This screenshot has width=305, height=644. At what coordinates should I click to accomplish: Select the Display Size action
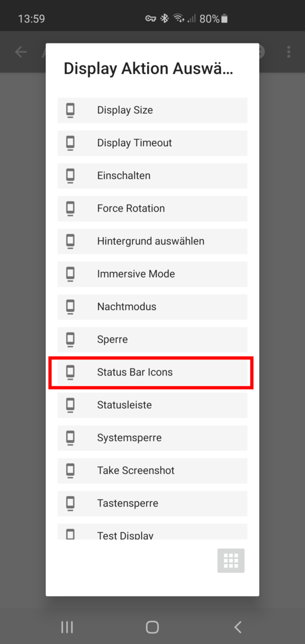[152, 110]
